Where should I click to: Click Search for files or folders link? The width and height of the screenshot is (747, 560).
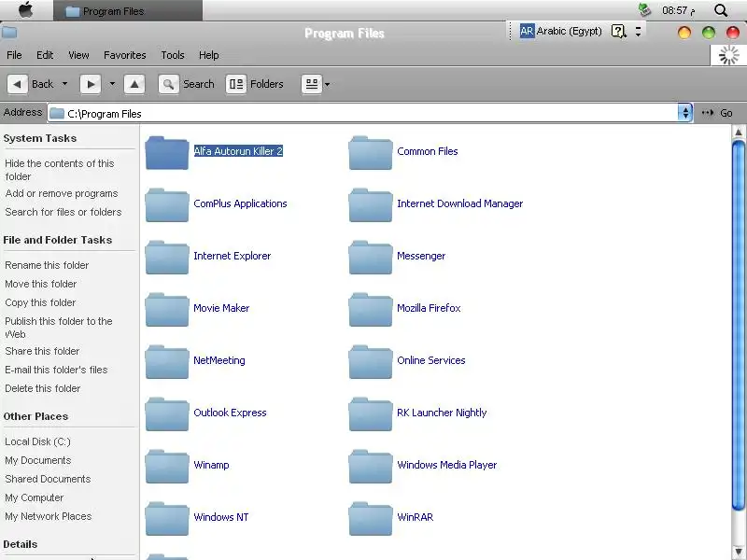tap(63, 212)
